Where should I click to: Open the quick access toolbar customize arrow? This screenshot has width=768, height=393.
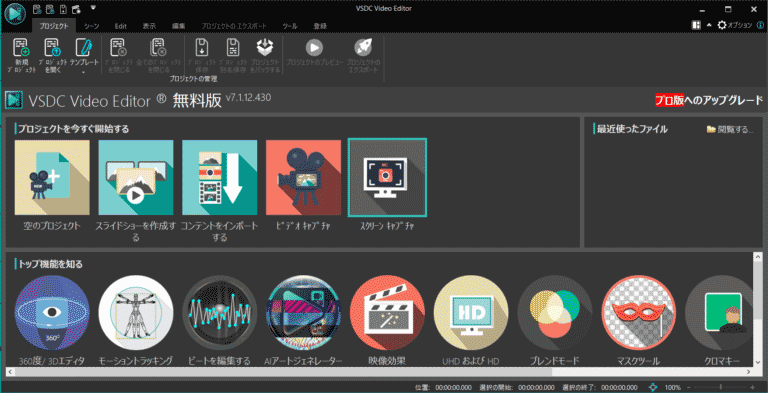coord(93,8)
